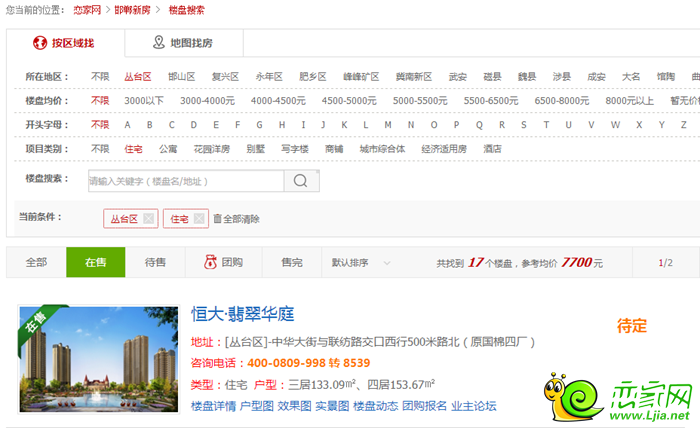Choose project type 酒店
Viewport: 700px width, 428px height.
pos(492,149)
